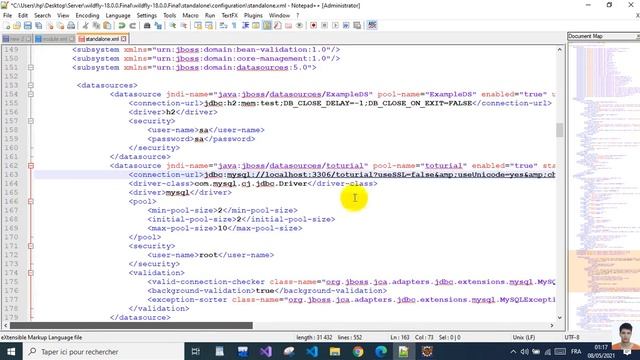Open Find with binoculars icon

[147, 25]
